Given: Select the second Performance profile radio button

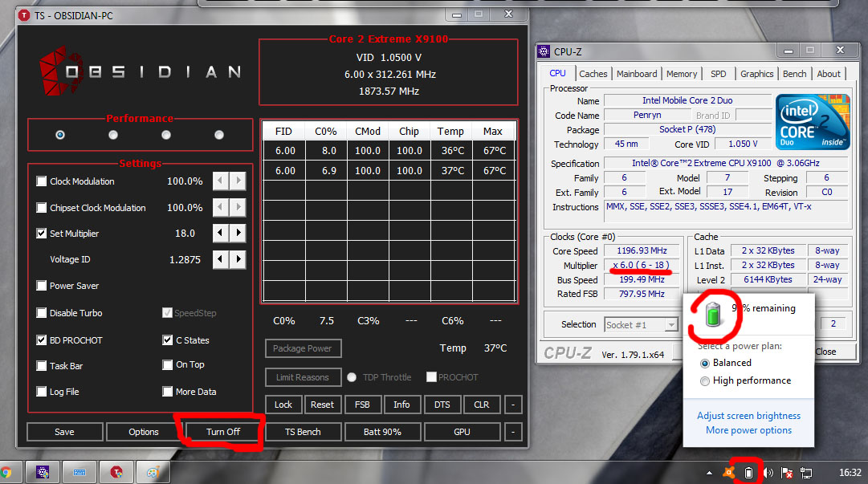Looking at the screenshot, I should click(x=113, y=134).
